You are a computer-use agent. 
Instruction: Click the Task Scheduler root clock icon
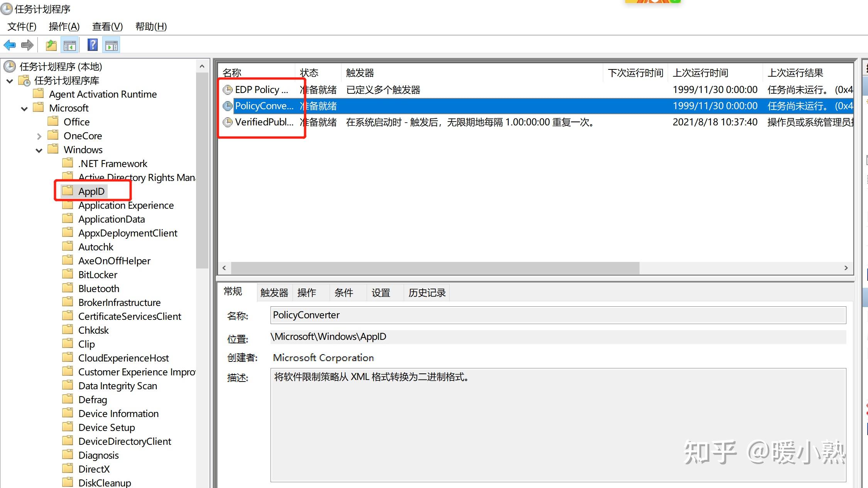coord(10,66)
